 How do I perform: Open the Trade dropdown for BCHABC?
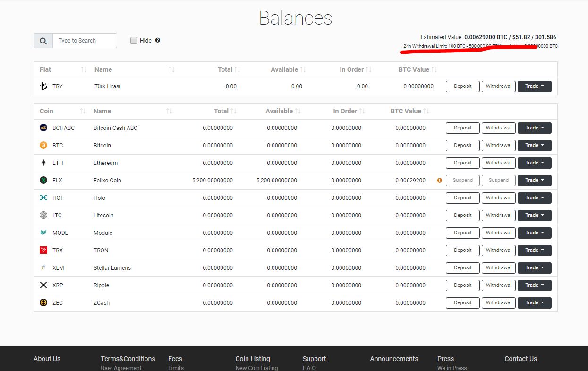point(535,128)
